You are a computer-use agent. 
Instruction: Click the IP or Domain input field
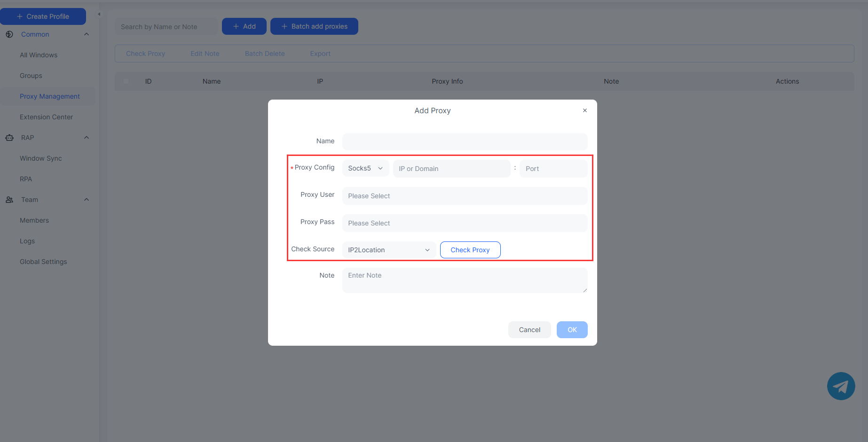click(451, 169)
